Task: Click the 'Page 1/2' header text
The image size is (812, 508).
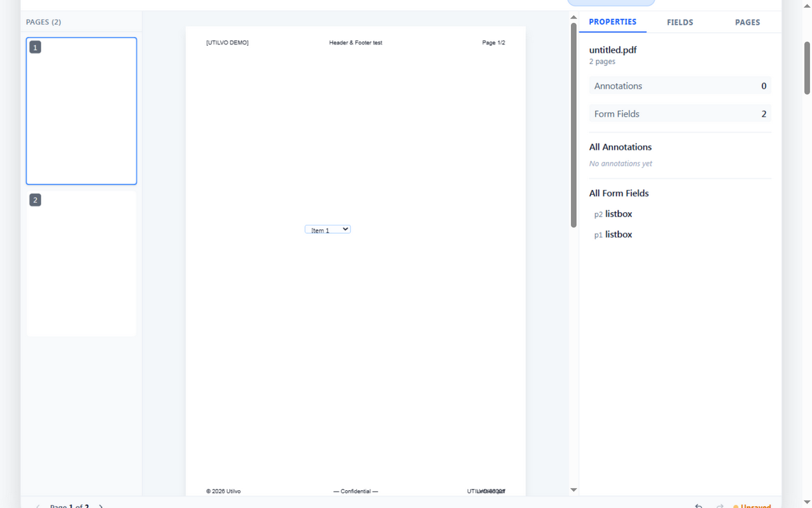Action: click(x=494, y=43)
